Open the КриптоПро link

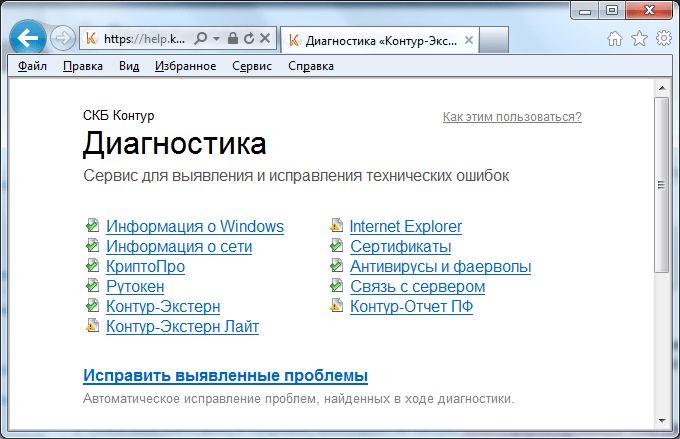pyautogui.click(x=145, y=266)
